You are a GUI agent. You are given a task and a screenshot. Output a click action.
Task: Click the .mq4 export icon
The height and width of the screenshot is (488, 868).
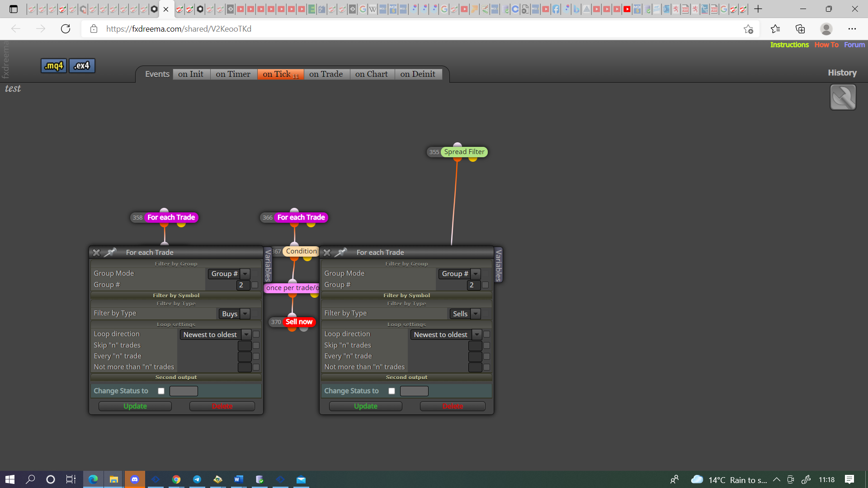click(54, 66)
